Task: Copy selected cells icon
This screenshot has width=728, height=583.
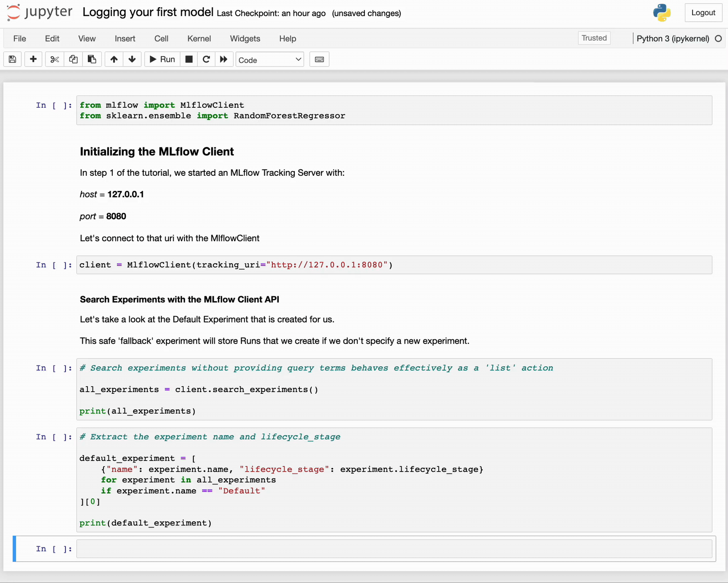Action: [73, 59]
